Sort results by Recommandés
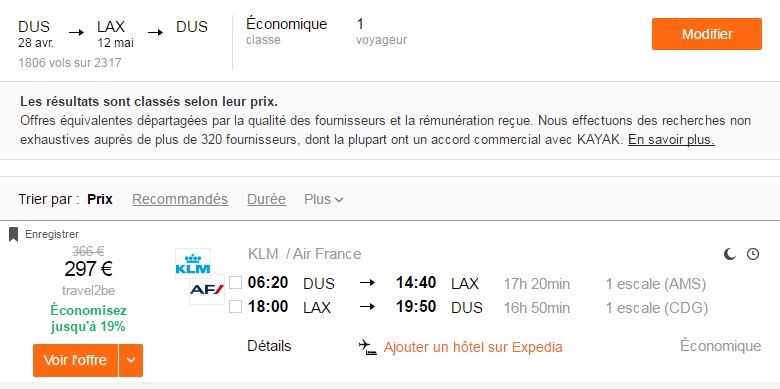Viewport: 780px width, 389px height. coord(180,199)
